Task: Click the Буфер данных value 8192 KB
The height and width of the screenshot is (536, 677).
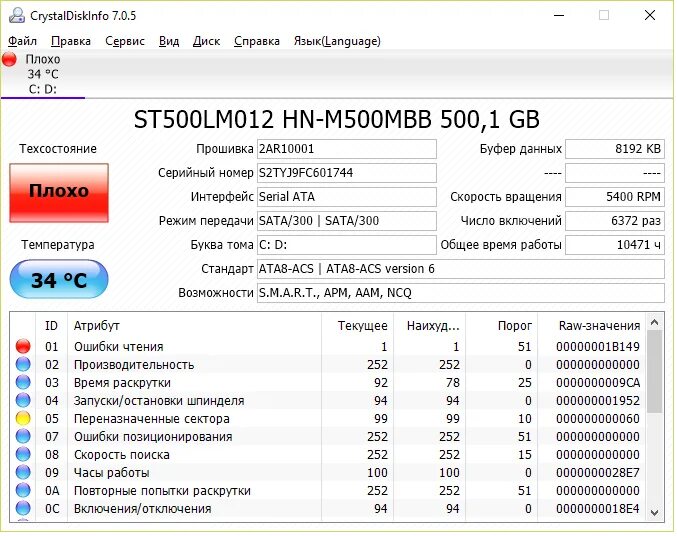Action: point(615,149)
